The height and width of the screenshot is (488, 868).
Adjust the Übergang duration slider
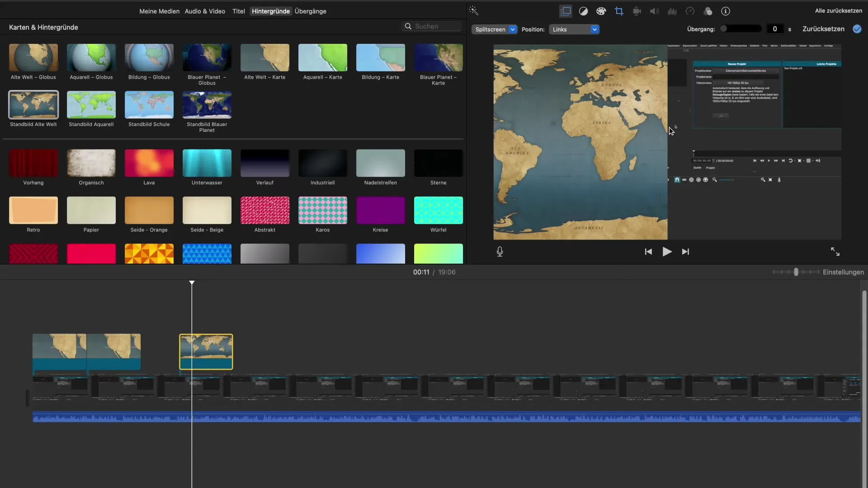741,29
